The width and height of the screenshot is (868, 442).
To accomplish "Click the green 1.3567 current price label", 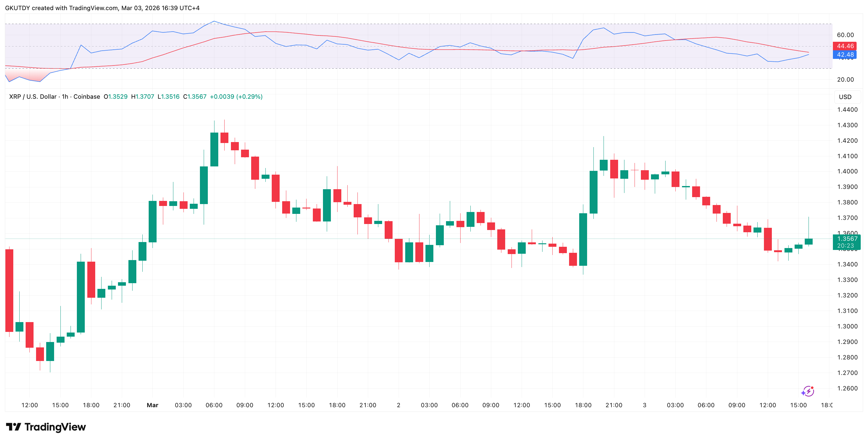I will pyautogui.click(x=847, y=239).
